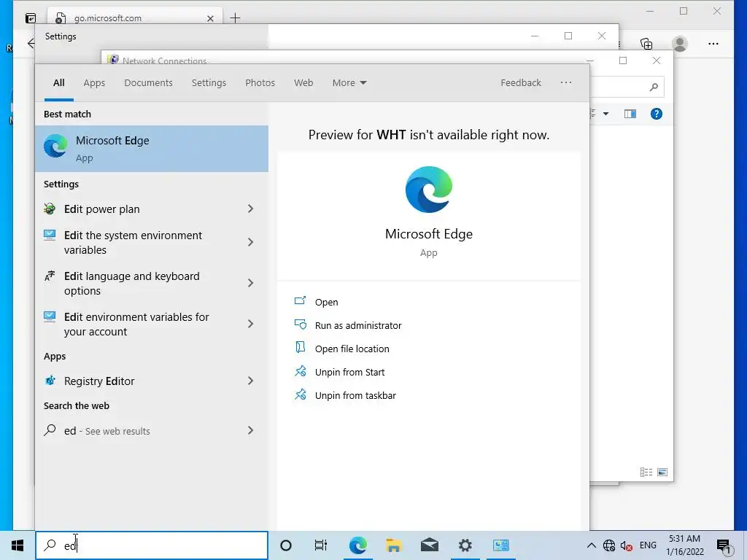
Task: Click the language and keyboard options icon
Action: (x=50, y=276)
